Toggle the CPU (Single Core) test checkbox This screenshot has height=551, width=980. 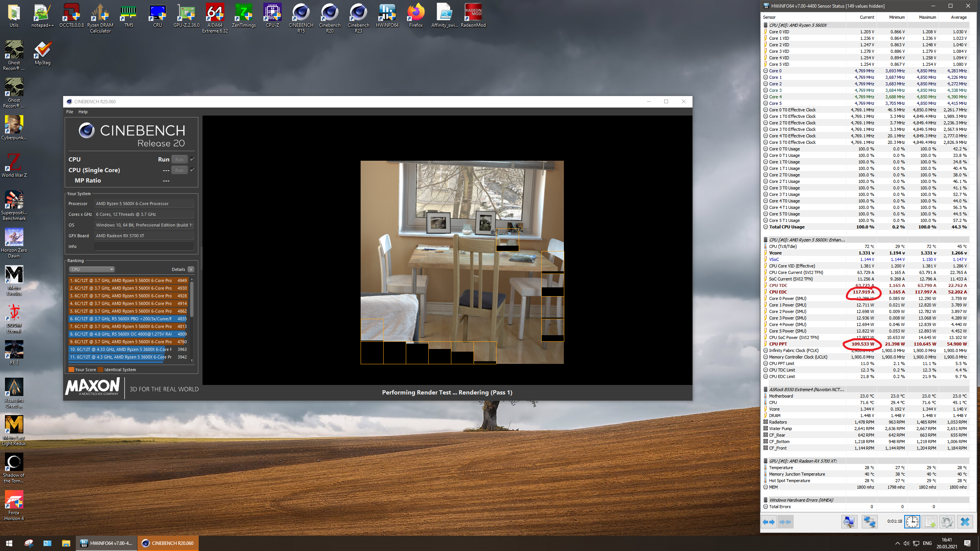192,170
